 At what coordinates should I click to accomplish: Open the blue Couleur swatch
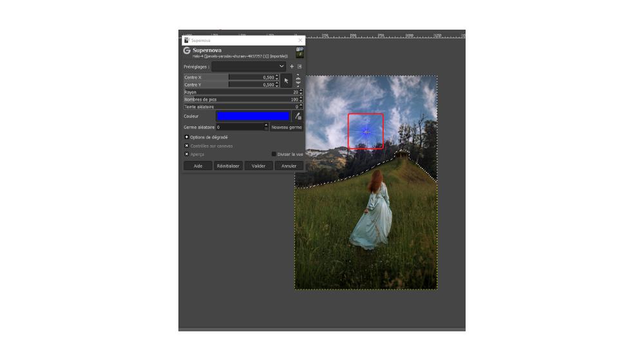[253, 117]
